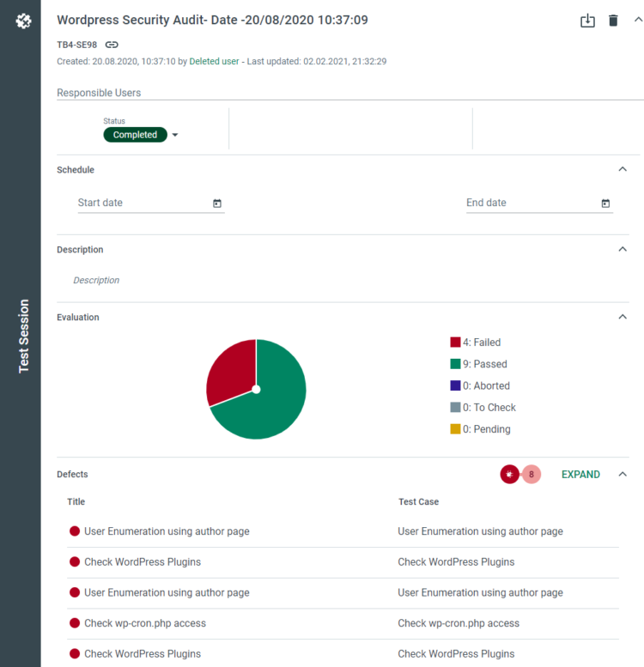Image resolution: width=644 pixels, height=667 pixels.
Task: Click the application logo icon in sidebar
Action: point(23,21)
